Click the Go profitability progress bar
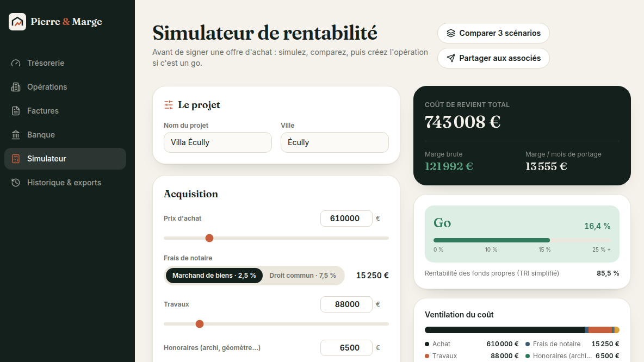Image resolution: width=644 pixels, height=362 pixels. 522,240
